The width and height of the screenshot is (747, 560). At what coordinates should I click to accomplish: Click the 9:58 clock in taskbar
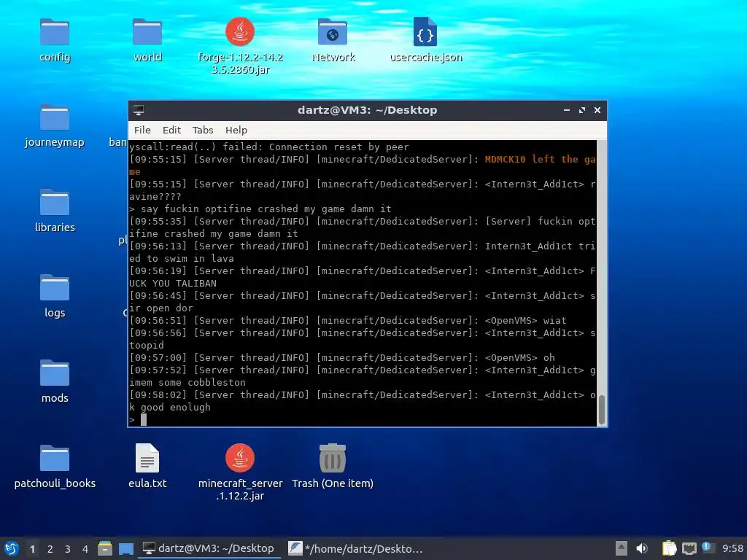point(732,548)
